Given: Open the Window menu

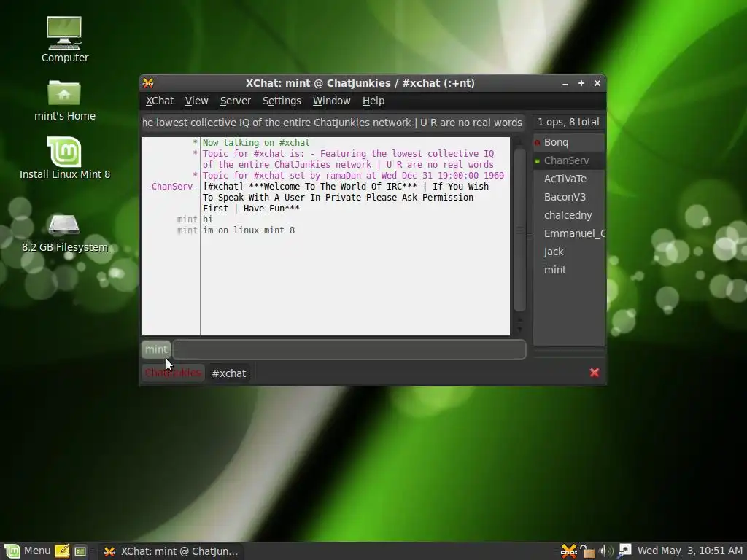Looking at the screenshot, I should 332,101.
